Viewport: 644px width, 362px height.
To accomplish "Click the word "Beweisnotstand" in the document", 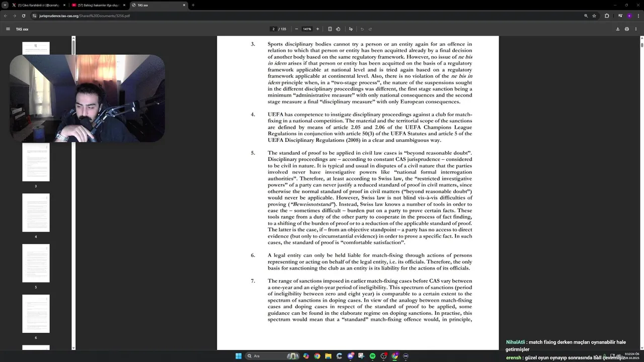I will (312, 204).
